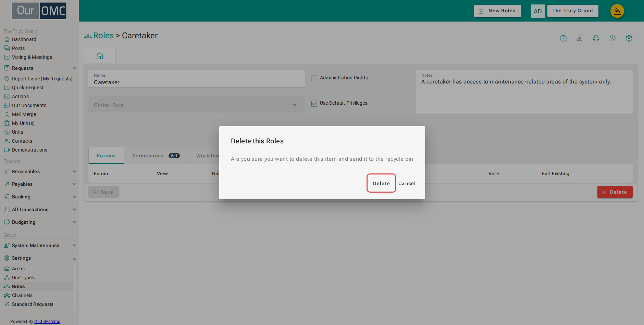The image size is (644, 325).
Task: Expand the Budgeting section chevron
Action: pyautogui.click(x=74, y=222)
